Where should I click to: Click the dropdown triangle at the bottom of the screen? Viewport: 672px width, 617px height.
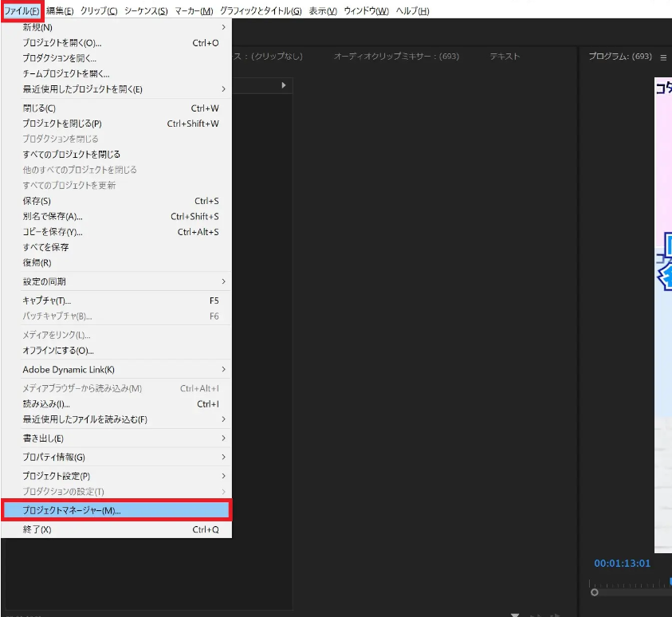point(514,614)
